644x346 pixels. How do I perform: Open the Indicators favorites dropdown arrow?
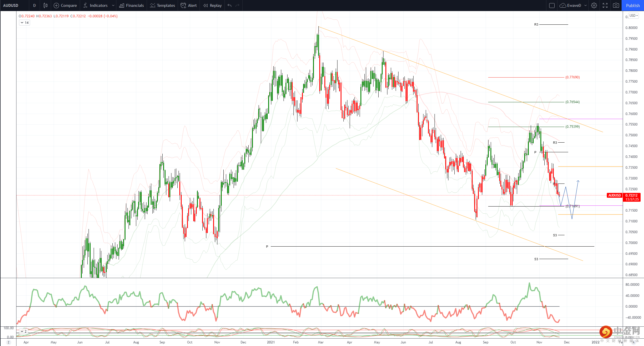113,5
